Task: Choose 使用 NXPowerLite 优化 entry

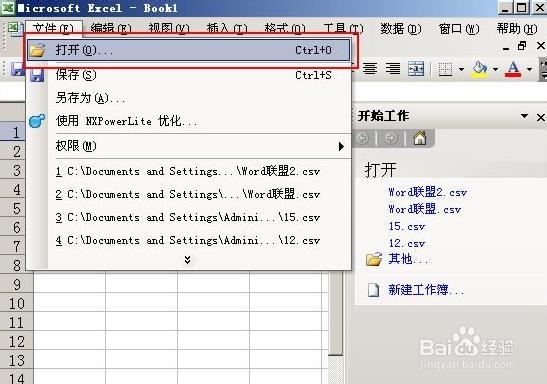Action: 188,121
